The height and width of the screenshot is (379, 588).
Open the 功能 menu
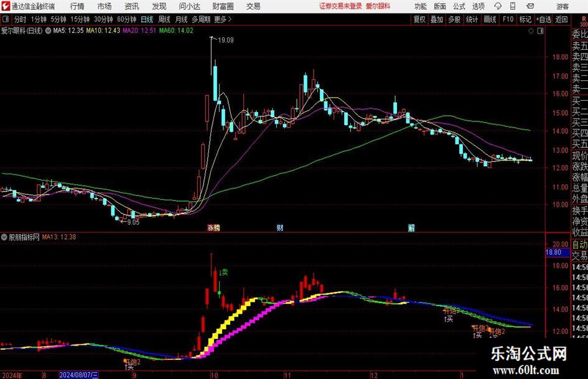pyautogui.click(x=421, y=6)
